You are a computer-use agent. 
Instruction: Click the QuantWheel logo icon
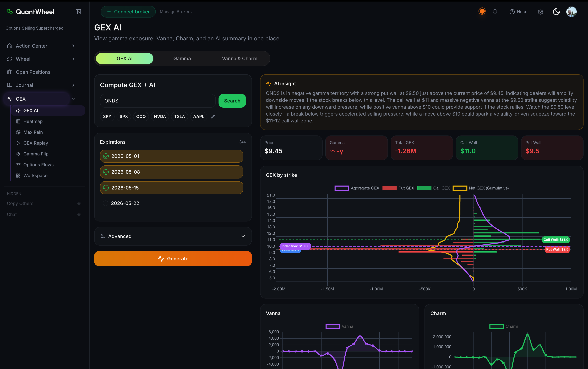(9, 12)
